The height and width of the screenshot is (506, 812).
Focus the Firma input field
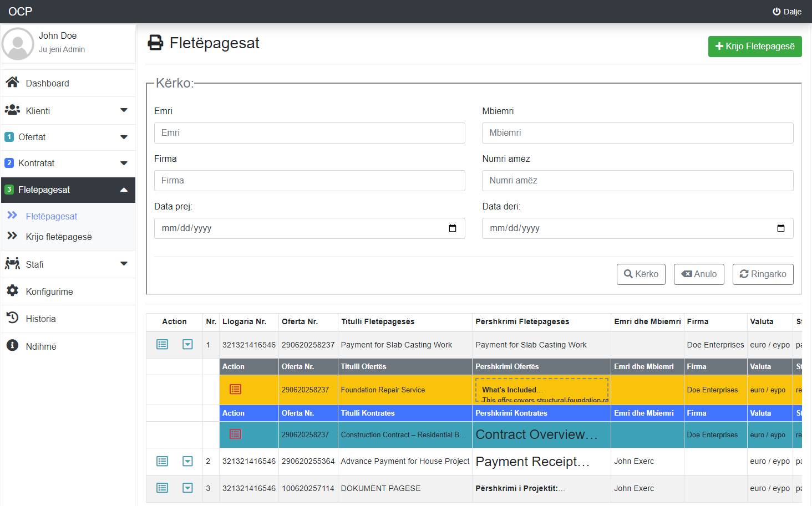pyautogui.click(x=309, y=181)
